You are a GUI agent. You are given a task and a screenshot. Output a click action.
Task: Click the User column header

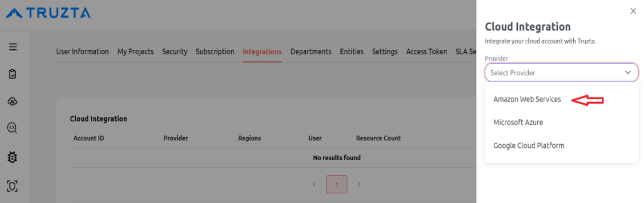click(x=315, y=138)
